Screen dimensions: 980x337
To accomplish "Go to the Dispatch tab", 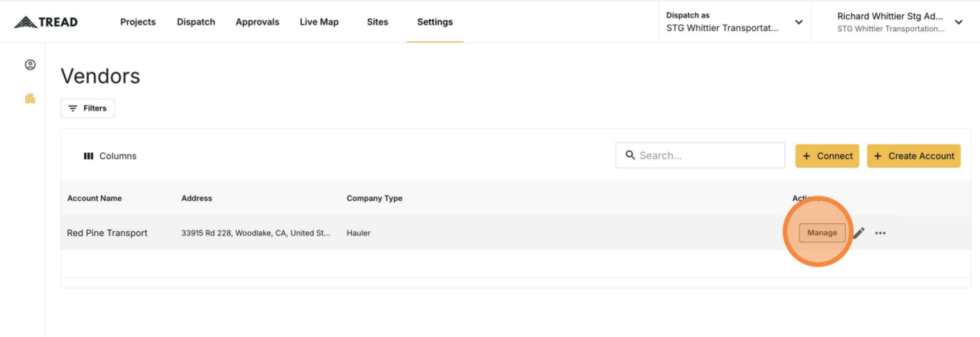I will click(x=196, y=22).
